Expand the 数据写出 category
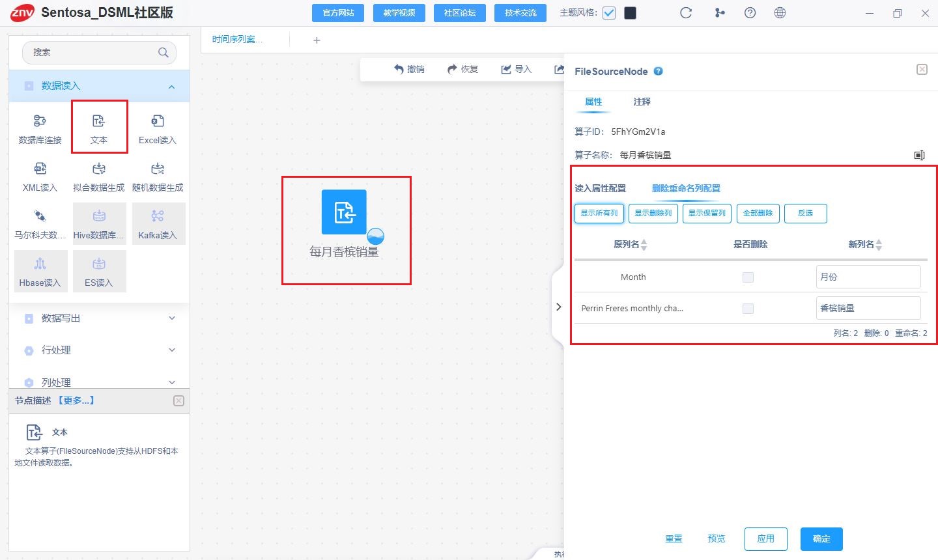 point(172,318)
